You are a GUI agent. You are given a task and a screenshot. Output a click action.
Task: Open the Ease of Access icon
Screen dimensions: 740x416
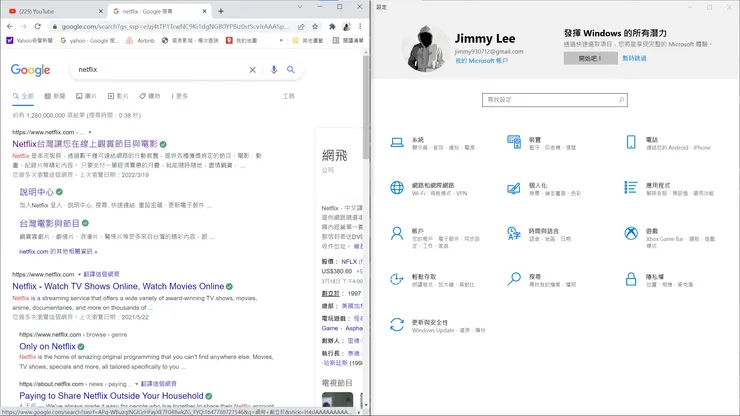coord(396,279)
